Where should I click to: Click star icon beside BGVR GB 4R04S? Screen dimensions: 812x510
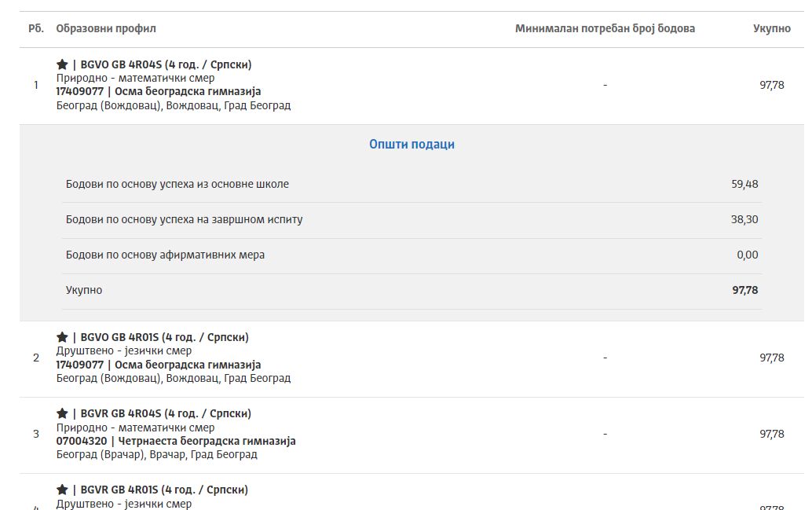(62, 413)
